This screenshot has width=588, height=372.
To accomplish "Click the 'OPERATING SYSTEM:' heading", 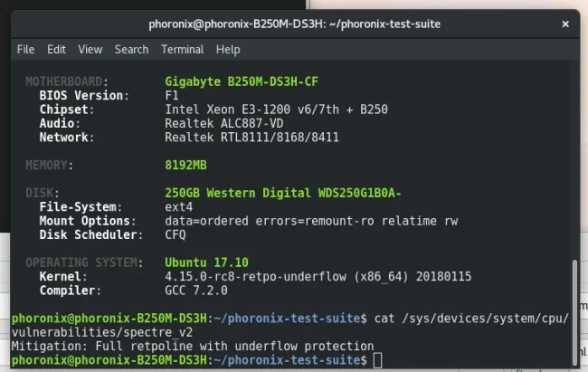I will pos(84,262).
